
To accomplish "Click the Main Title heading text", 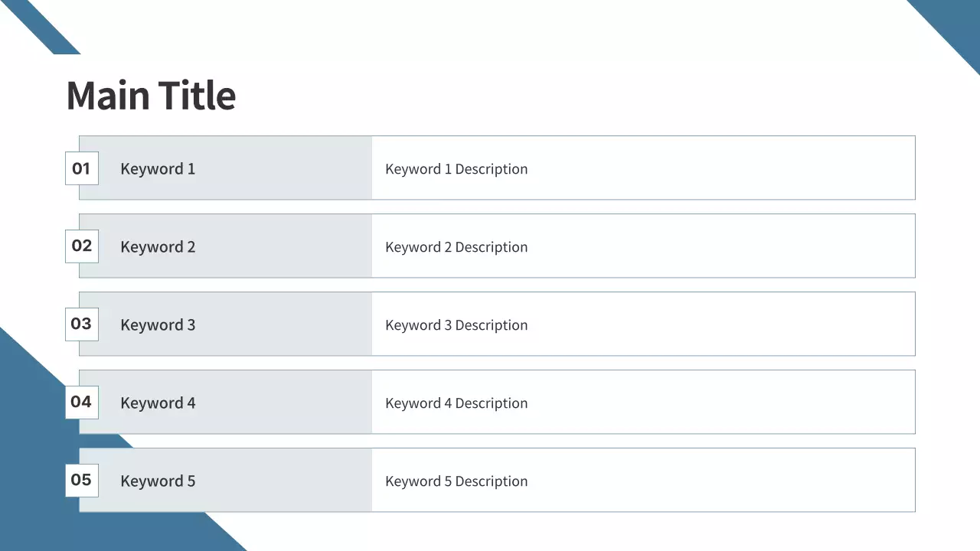I will coord(151,96).
